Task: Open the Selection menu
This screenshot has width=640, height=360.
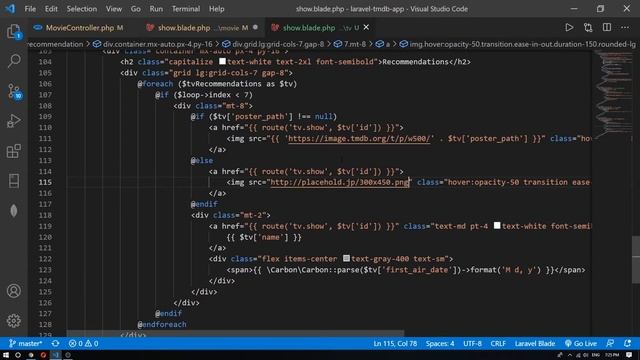Action: coord(82,9)
